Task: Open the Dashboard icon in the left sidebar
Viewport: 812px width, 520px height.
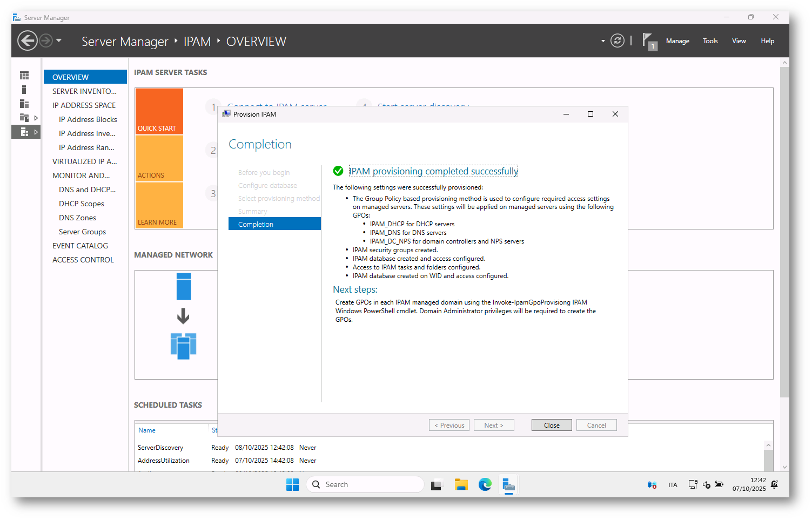Action: (x=24, y=76)
